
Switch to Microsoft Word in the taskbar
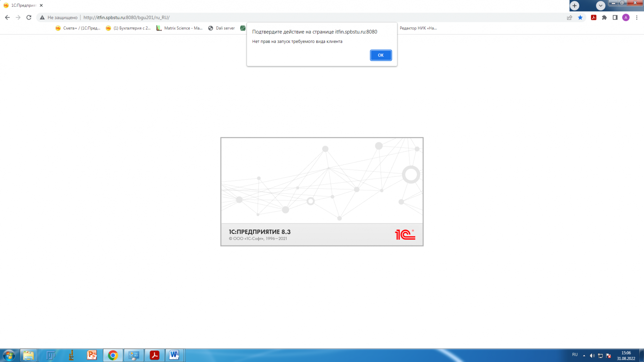click(175, 355)
